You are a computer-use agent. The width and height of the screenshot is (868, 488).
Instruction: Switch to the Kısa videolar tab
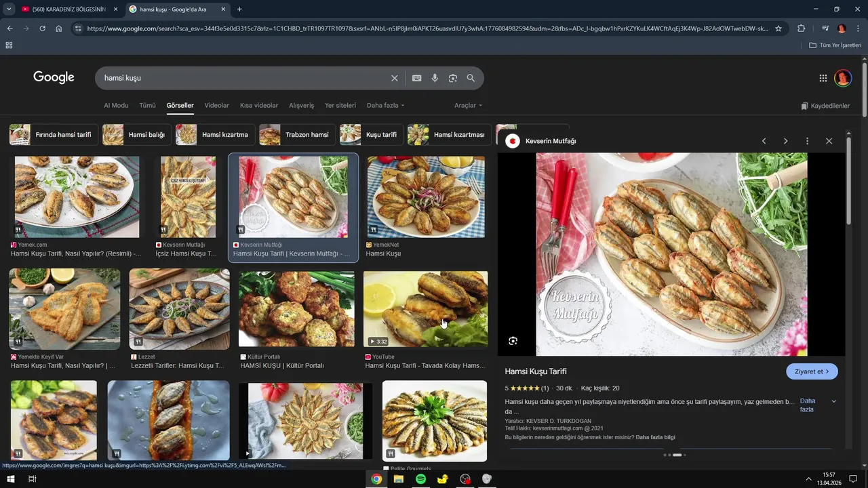pyautogui.click(x=259, y=106)
